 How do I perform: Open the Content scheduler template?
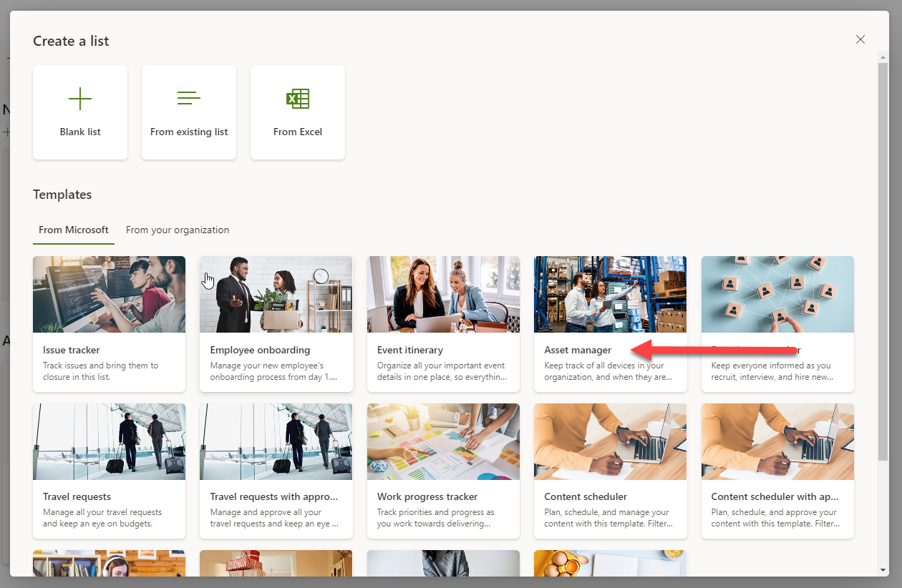click(610, 471)
